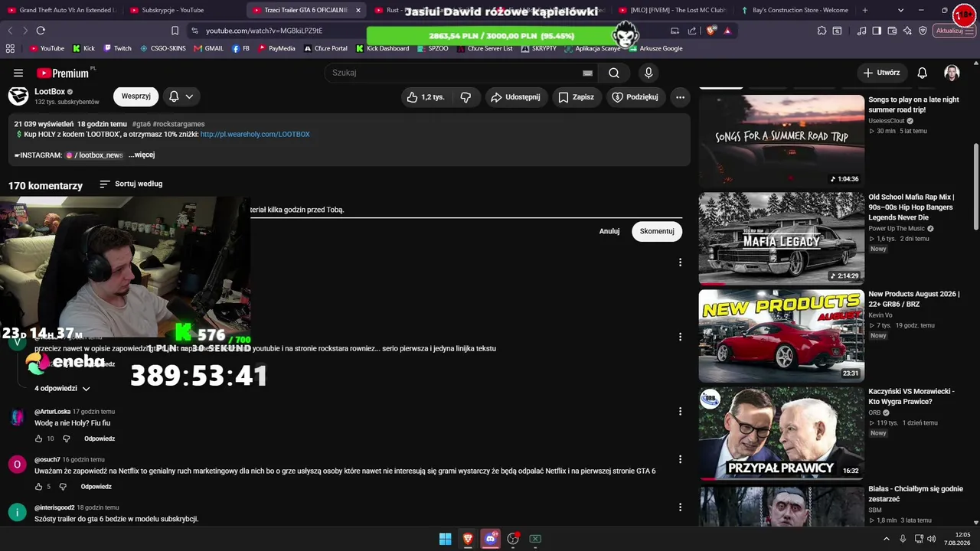Open Brave browser from the taskbar
Screen dimensions: 980x551
[x=468, y=539]
